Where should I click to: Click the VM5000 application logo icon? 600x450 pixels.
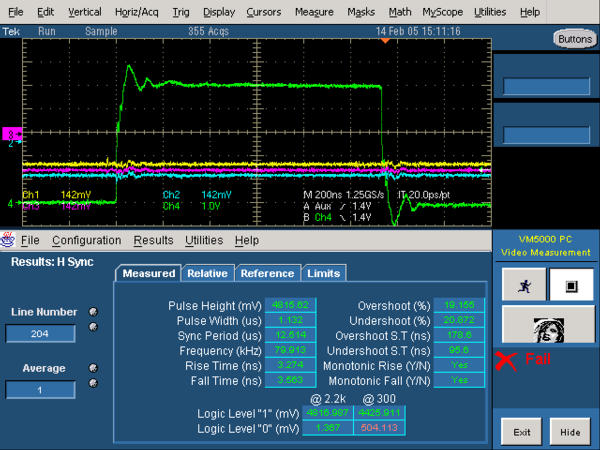click(x=8, y=240)
